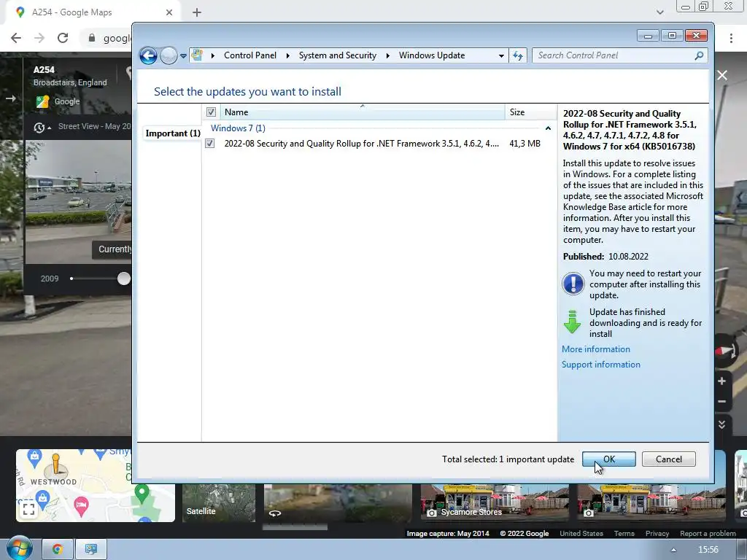Select Windows Update breadcrumb
This screenshot has width=747, height=560.
(x=432, y=55)
